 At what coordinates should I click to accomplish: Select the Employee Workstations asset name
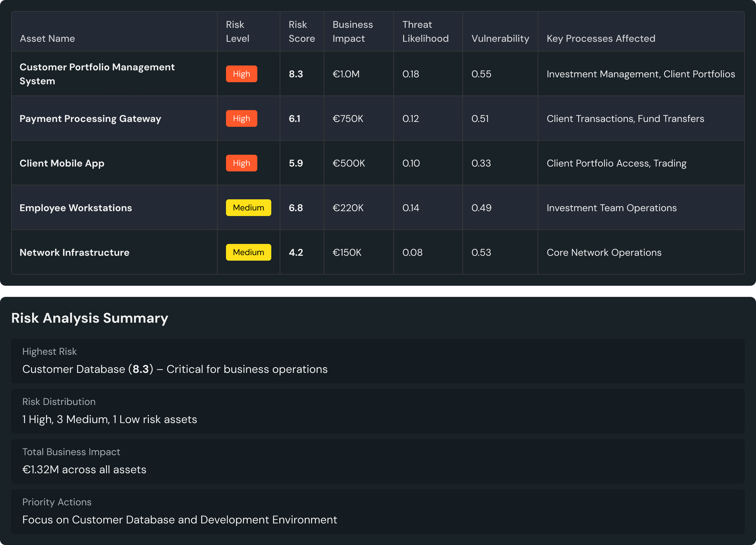(x=76, y=208)
